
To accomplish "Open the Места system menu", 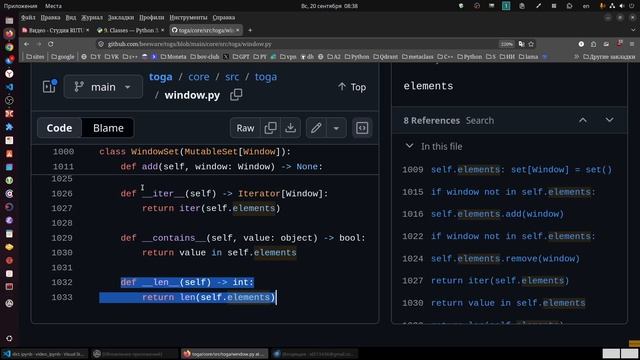I will pos(53,6).
